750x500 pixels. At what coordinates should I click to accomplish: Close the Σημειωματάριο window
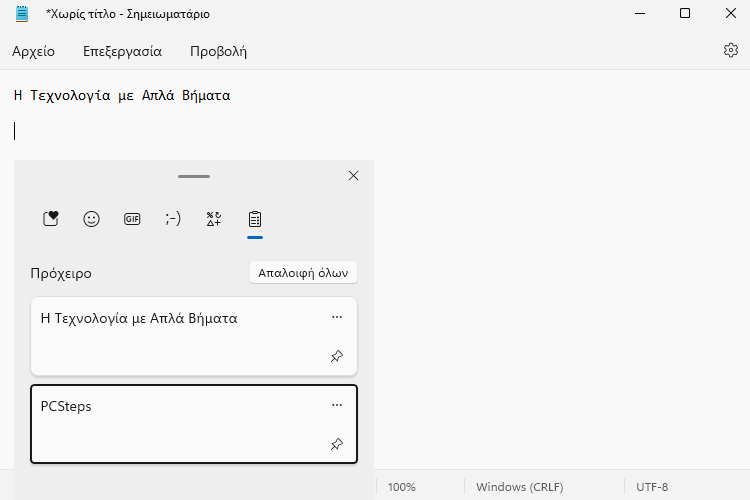point(730,13)
